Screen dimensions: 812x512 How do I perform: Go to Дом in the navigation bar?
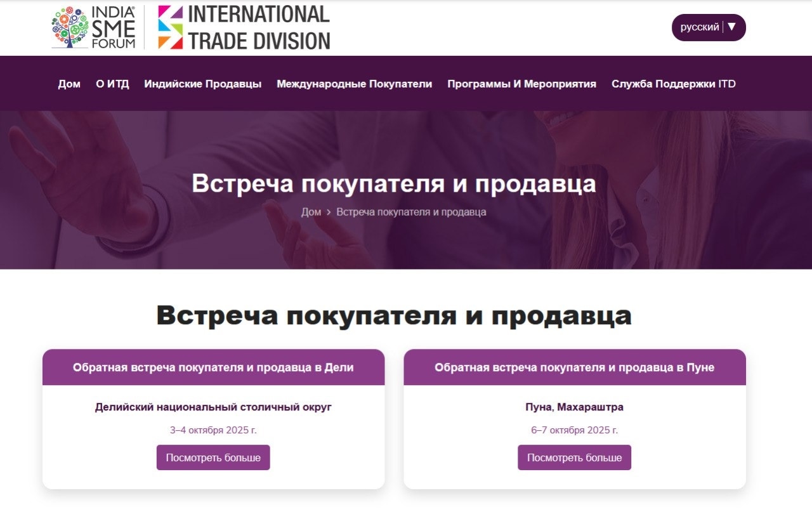[x=69, y=84]
